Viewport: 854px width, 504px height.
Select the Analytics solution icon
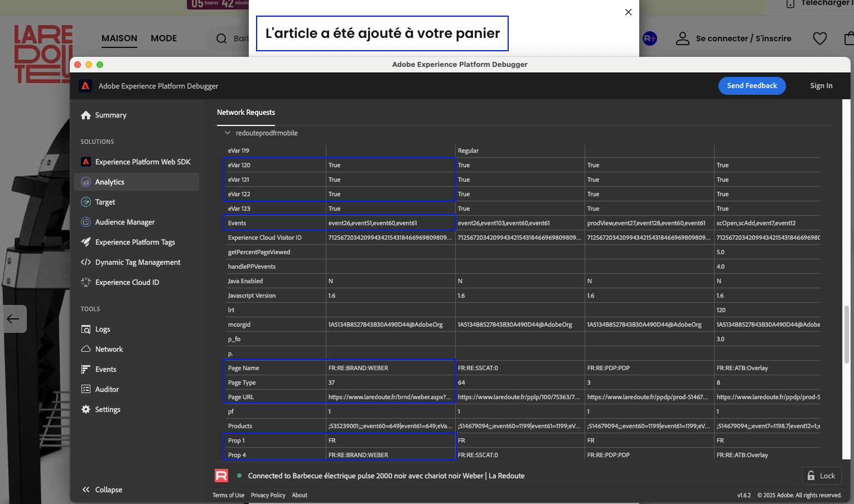pyautogui.click(x=86, y=182)
